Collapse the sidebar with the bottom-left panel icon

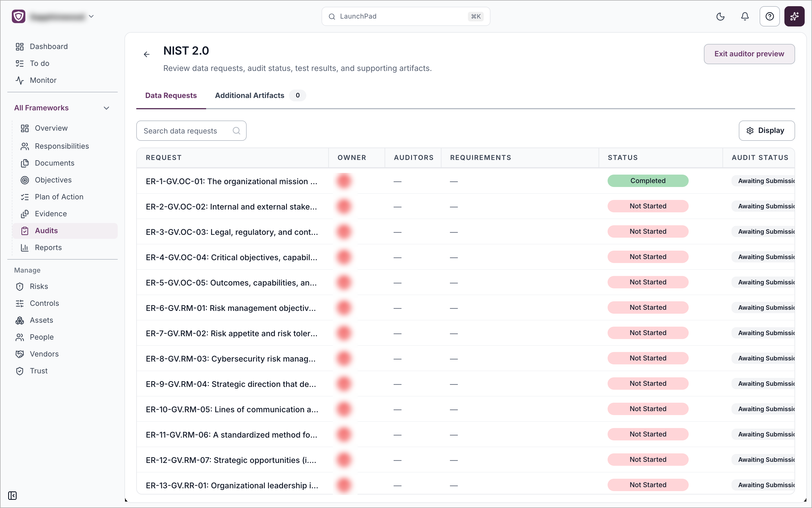12,496
